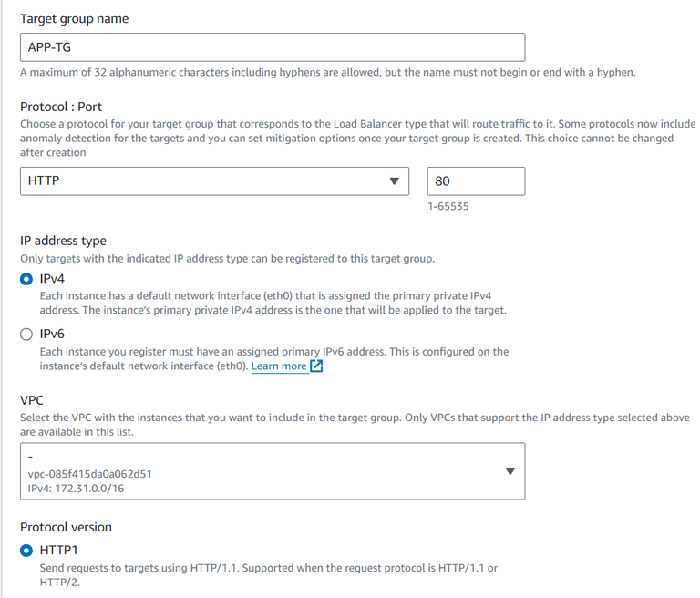Click the Protocol dropdown arrow icon
Viewport: 700px width, 598px height.
[394, 181]
